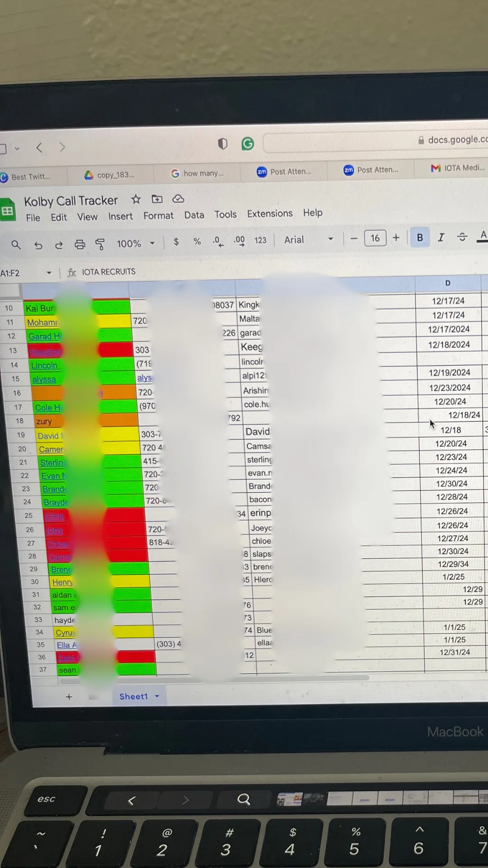
Task: Add a new sheet with plus button
Action: tap(69, 697)
